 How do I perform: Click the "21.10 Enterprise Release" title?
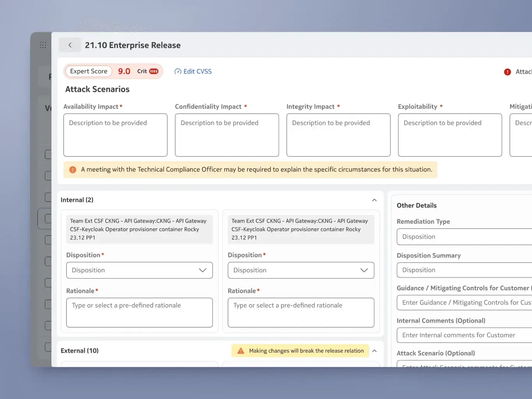(133, 45)
